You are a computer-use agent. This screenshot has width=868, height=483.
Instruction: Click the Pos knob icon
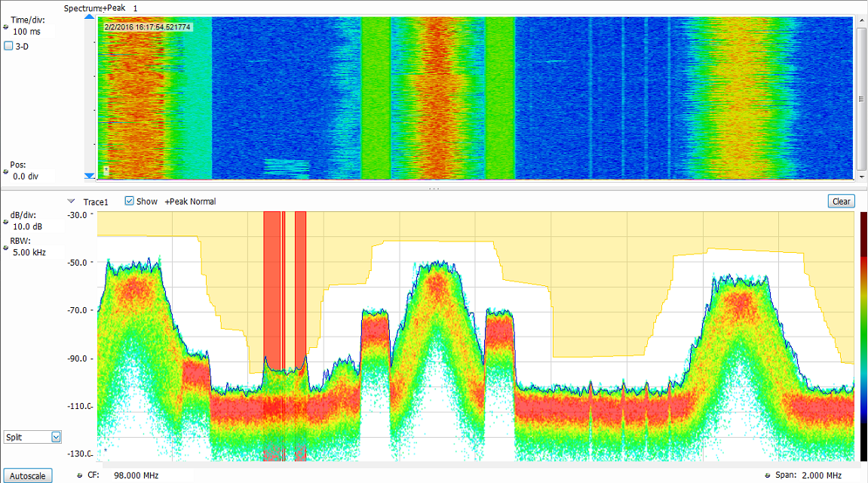point(7,171)
